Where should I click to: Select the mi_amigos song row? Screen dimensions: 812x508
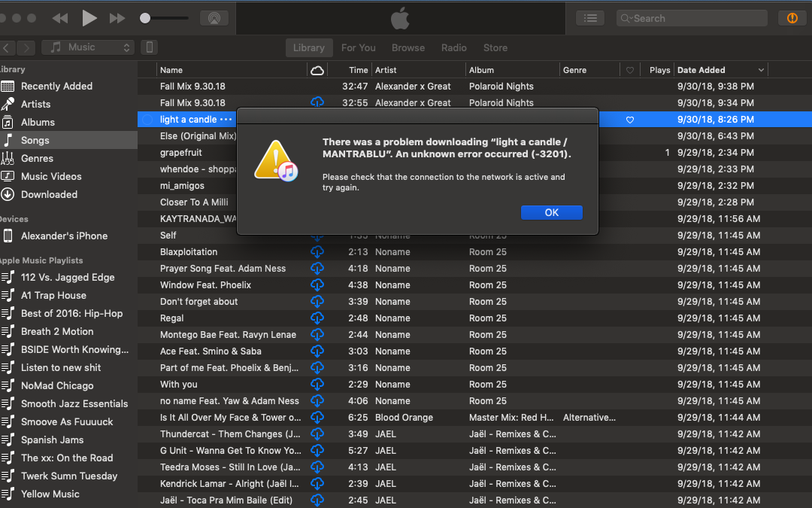pos(182,186)
